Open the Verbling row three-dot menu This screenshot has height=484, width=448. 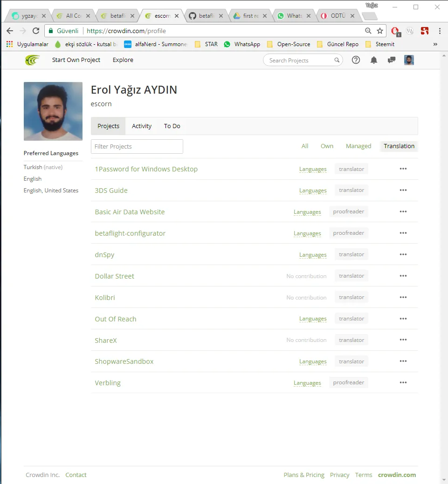(x=403, y=382)
